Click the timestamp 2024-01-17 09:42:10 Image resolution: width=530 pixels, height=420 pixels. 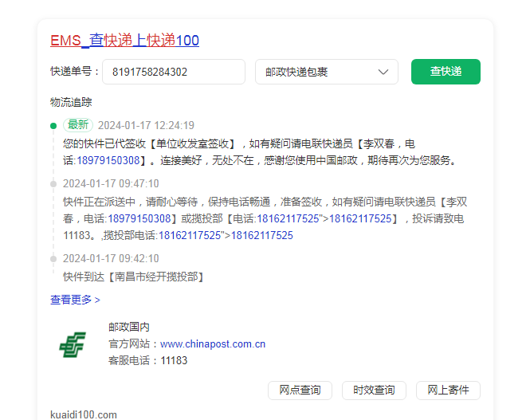(x=111, y=258)
